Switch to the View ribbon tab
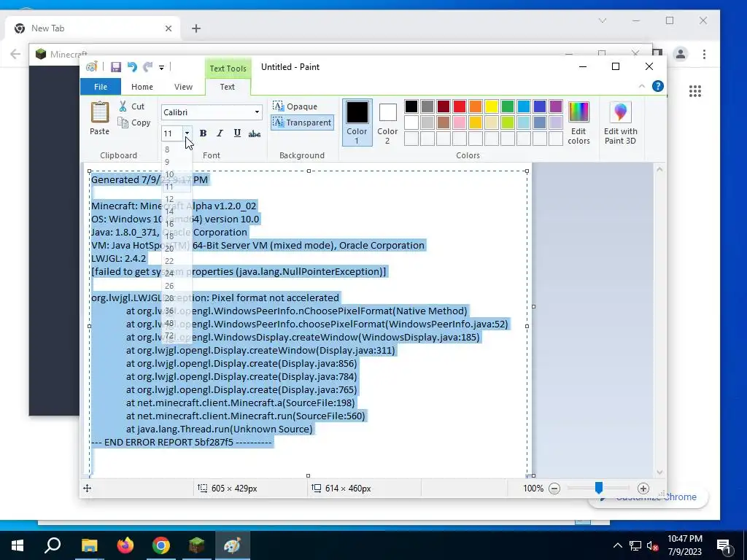This screenshot has height=560, width=747. point(183,87)
